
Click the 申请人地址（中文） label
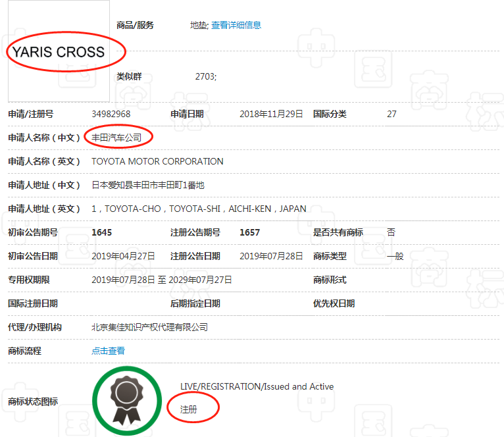tap(44, 185)
